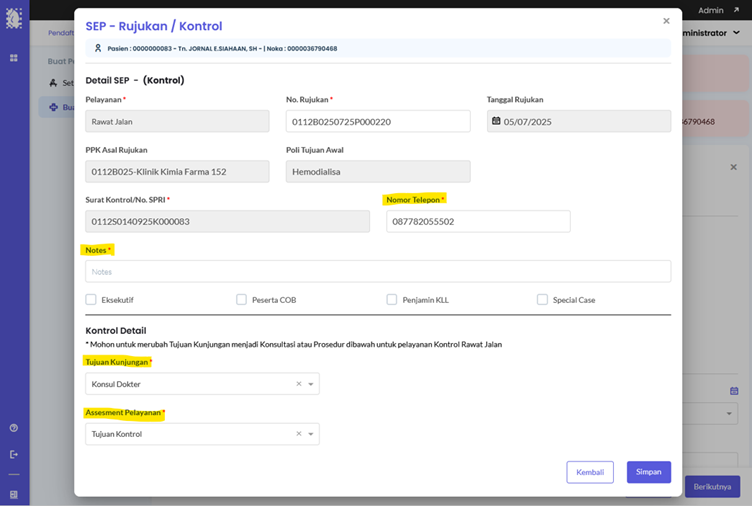
Task: Click the Tanggal Rujukan date field
Action: [579, 121]
